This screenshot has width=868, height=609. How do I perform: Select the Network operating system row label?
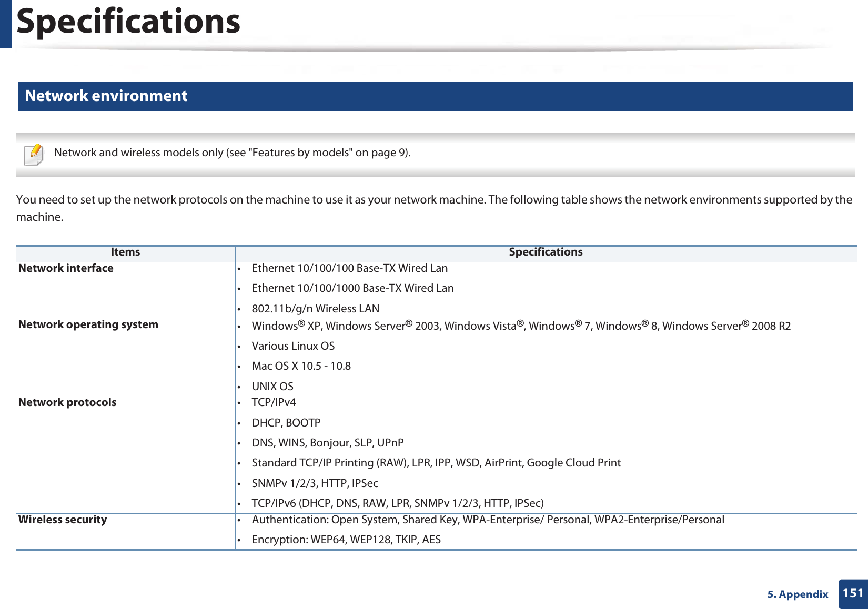88,324
